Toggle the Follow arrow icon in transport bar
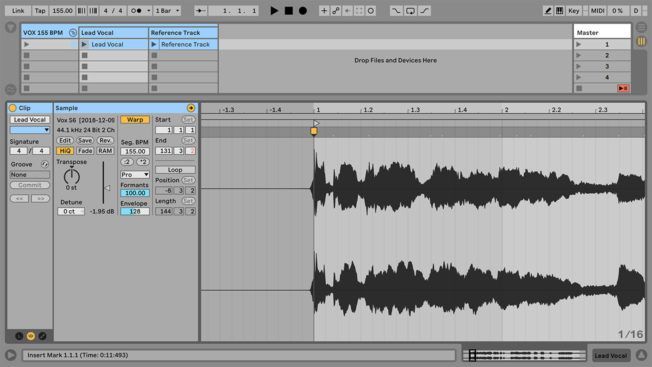The height and width of the screenshot is (367, 652). click(200, 11)
